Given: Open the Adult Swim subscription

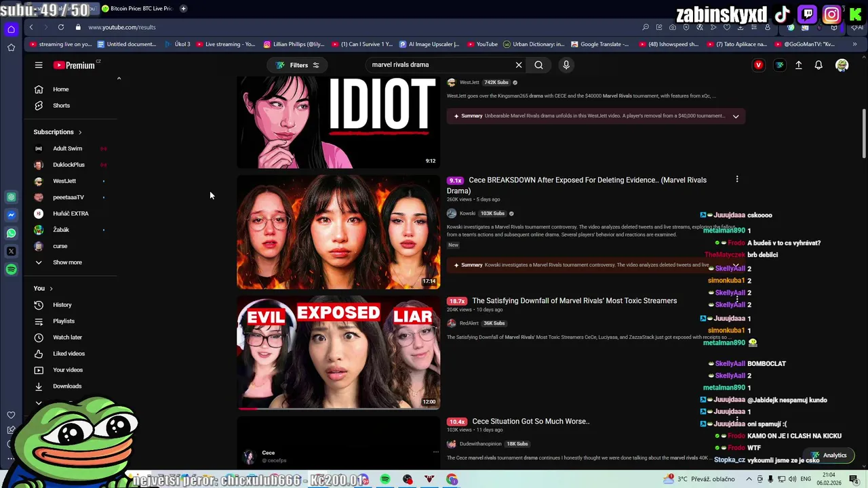Looking at the screenshot, I should coord(68,148).
